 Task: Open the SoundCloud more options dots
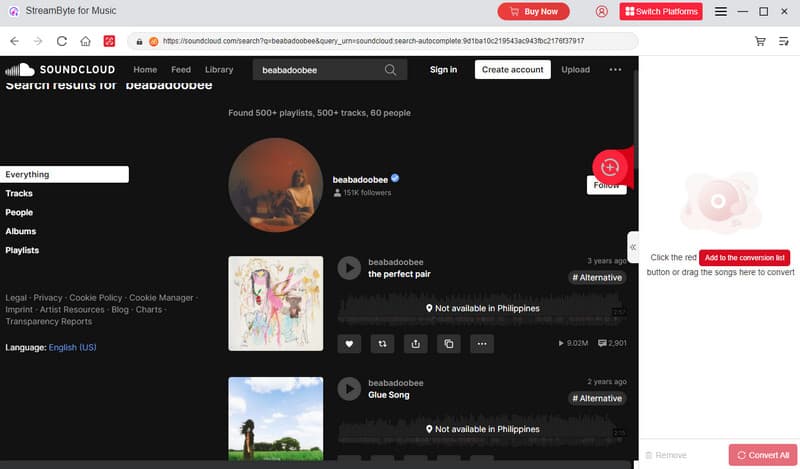[615, 69]
